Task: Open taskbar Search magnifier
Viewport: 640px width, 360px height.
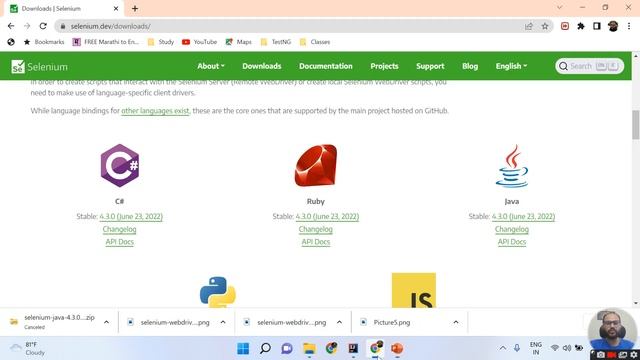Action: (265, 349)
